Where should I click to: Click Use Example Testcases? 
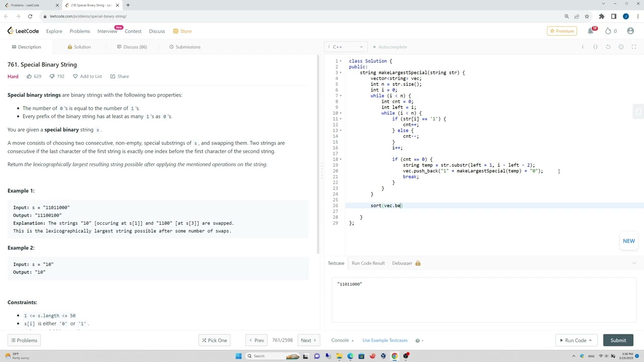click(x=385, y=340)
